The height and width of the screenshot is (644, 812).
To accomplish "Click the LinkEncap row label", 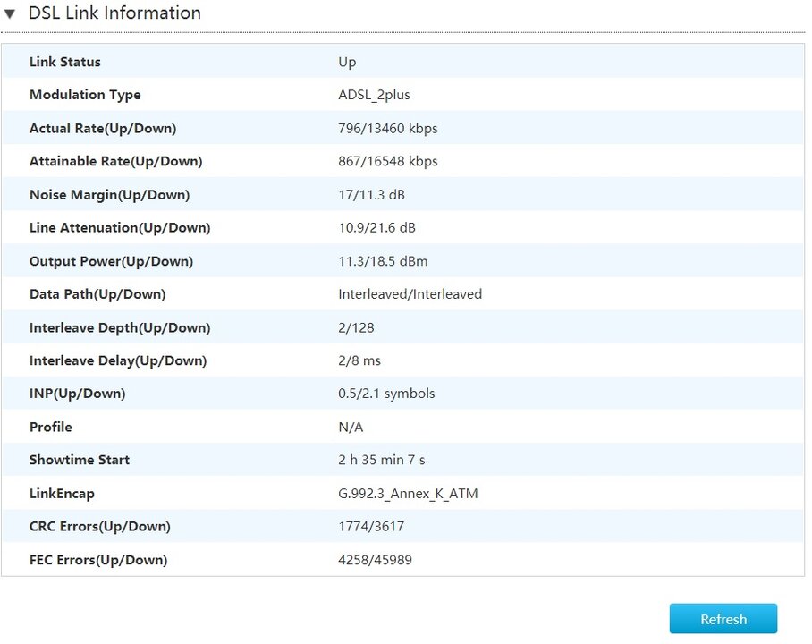I will 62,494.
